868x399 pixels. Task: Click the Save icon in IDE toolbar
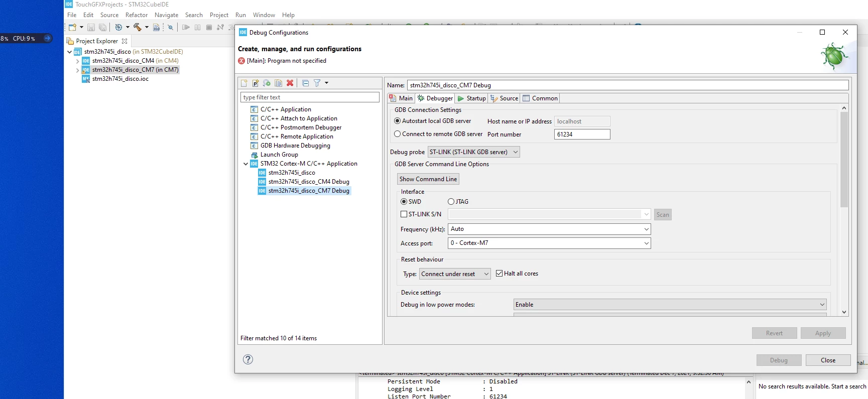coord(91,27)
